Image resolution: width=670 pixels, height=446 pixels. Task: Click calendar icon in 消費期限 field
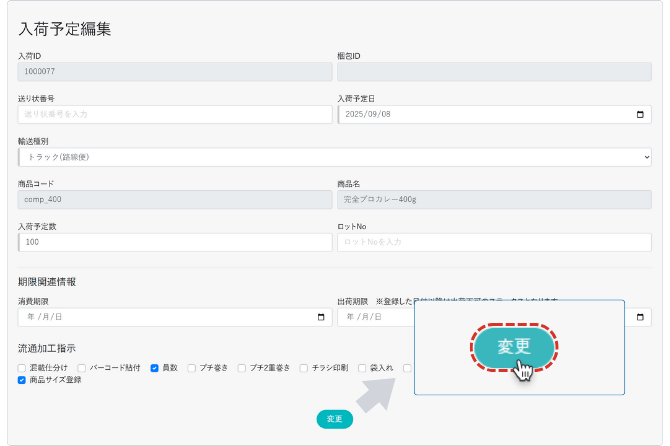(321, 317)
